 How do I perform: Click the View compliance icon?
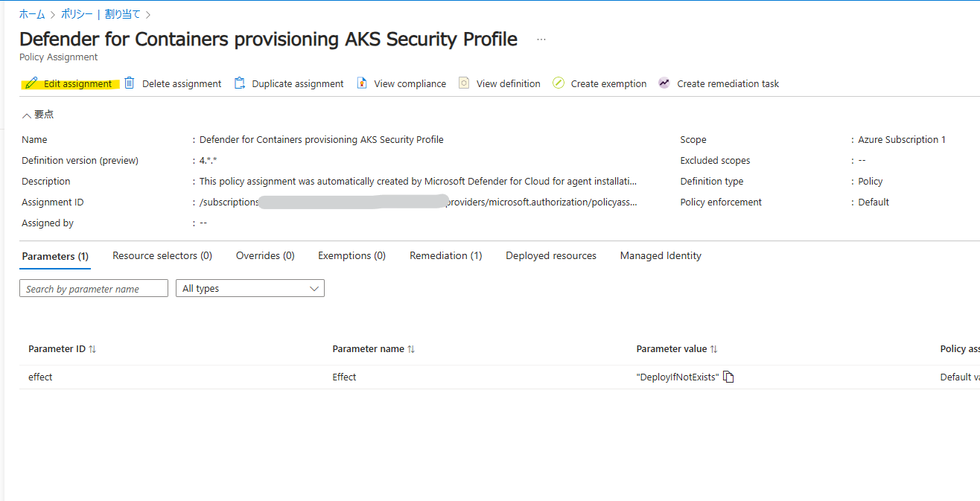362,83
